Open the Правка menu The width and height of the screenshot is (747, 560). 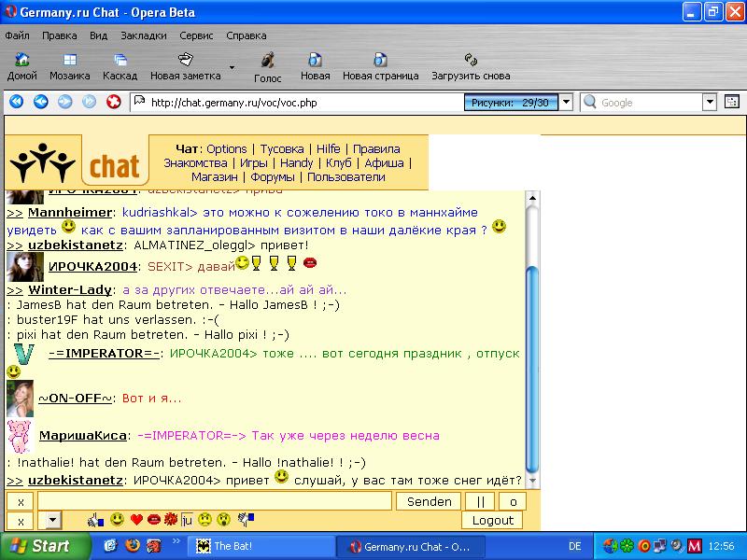click(60, 35)
